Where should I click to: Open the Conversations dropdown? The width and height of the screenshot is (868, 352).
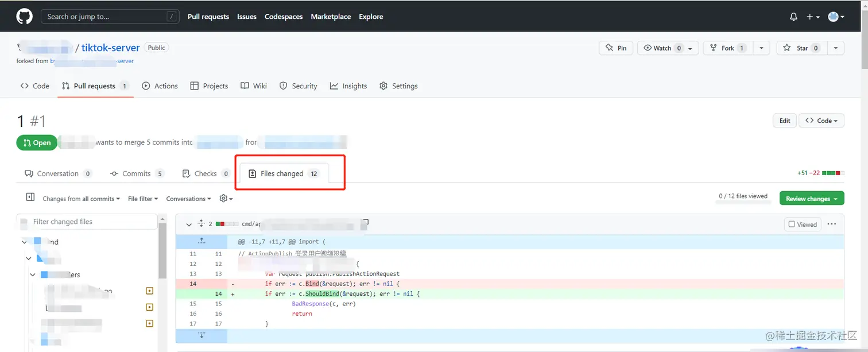[188, 199]
